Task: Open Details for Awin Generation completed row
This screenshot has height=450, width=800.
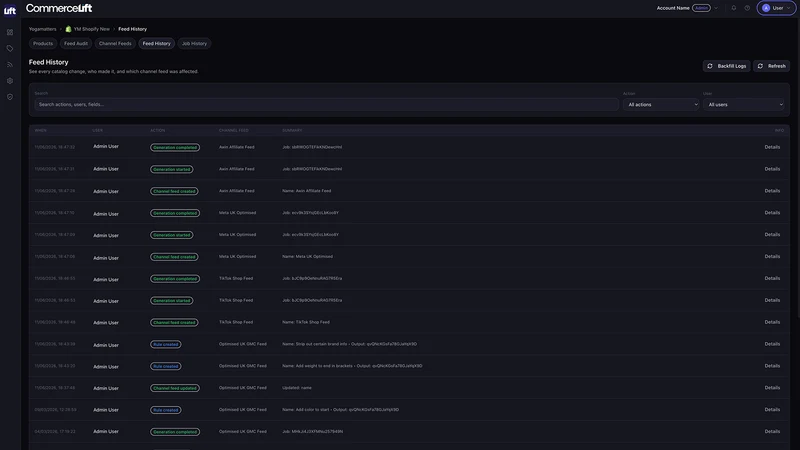Action: pos(772,147)
